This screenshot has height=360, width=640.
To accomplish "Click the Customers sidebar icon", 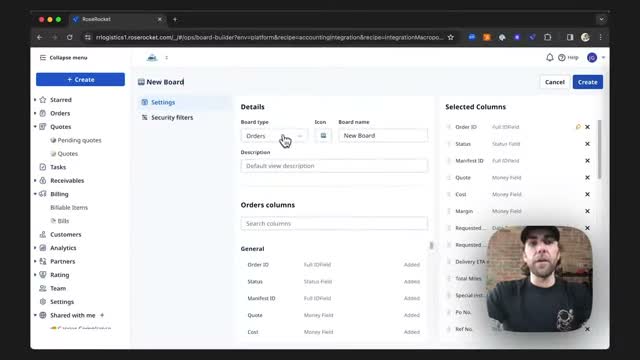I will pyautogui.click(x=43, y=234).
